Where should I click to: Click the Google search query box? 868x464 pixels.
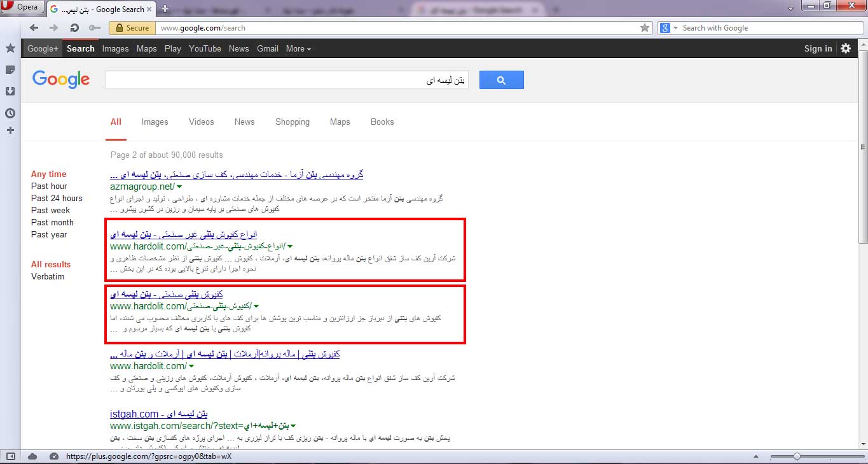286,80
